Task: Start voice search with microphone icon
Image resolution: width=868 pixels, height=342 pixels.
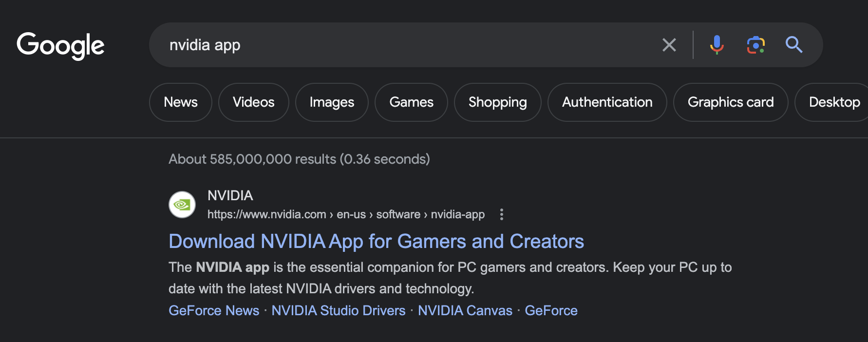Action: 717,45
